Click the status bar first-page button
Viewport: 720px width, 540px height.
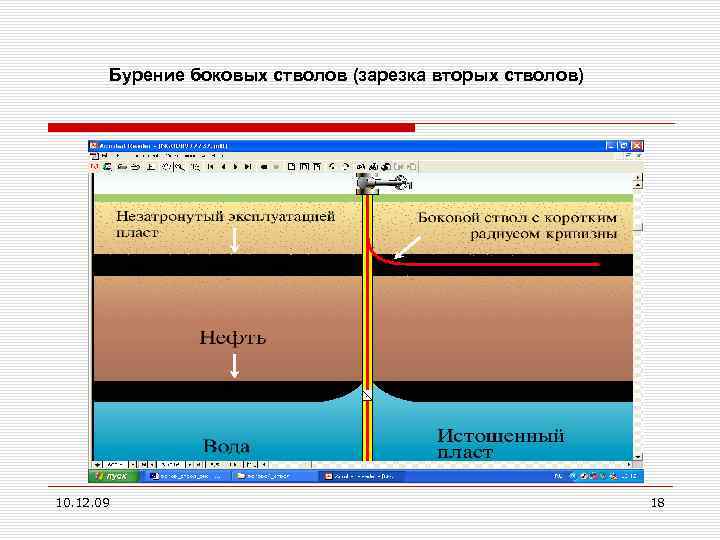[x=144, y=465]
